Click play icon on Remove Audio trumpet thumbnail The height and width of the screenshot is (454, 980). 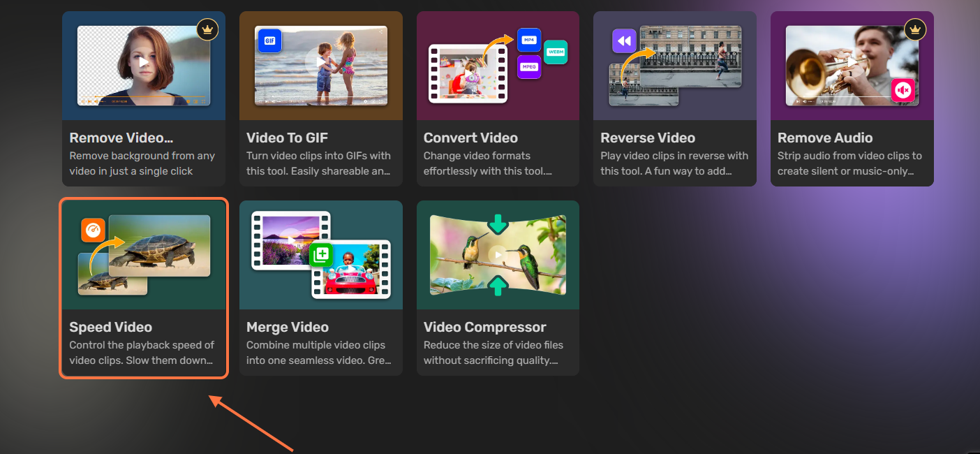click(852, 61)
